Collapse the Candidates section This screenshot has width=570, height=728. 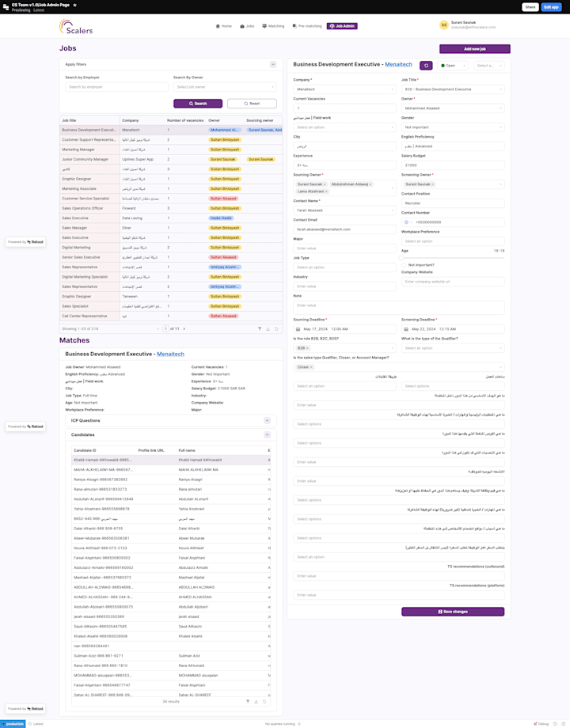[x=267, y=435]
